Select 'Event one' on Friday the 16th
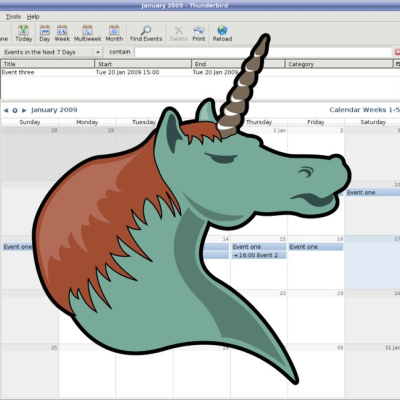Viewport: 400px width, 400px height. (316, 247)
